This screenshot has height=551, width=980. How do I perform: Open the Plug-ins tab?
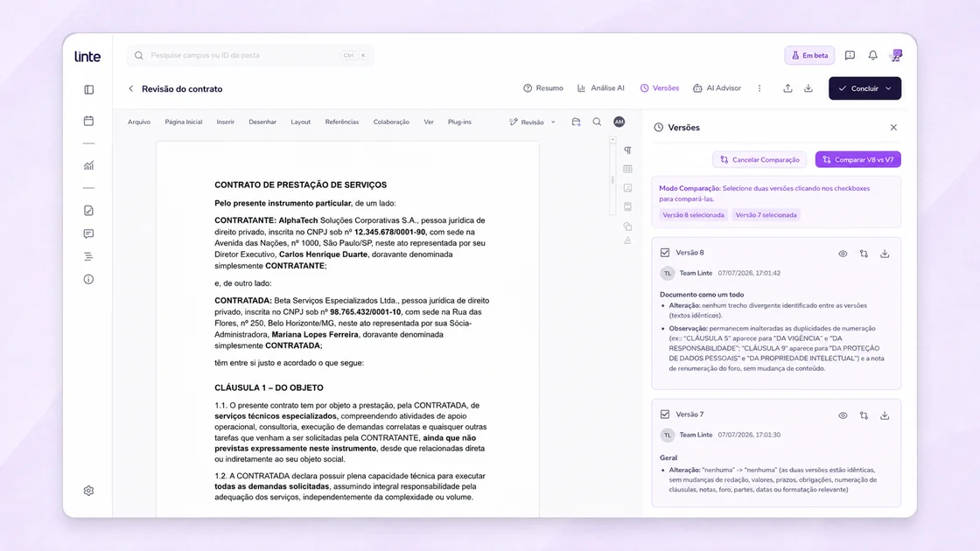(459, 122)
